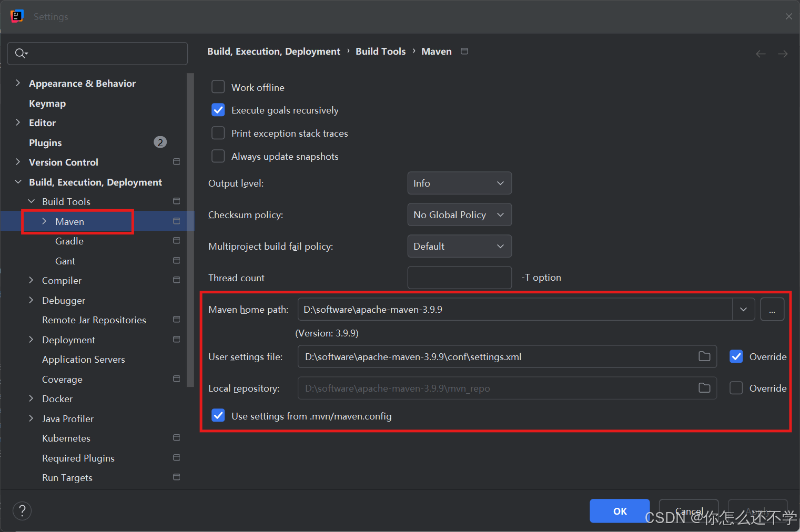Click project-level icon on Required Plugins row
The width and height of the screenshot is (800, 532).
click(177, 457)
